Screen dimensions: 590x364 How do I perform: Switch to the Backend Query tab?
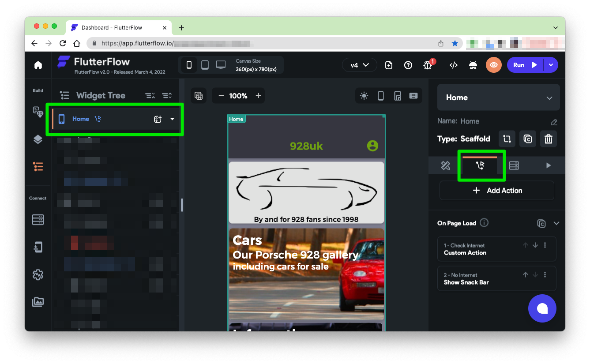tap(514, 165)
